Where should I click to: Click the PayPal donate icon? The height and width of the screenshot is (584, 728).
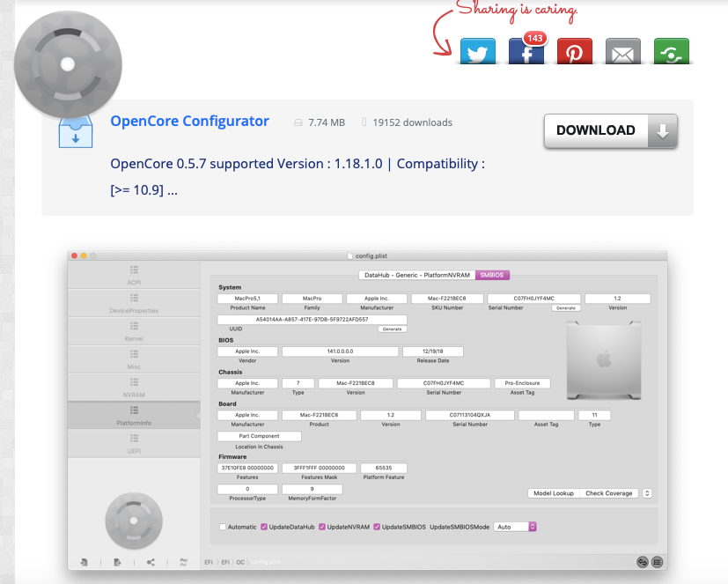pyautogui.click(x=184, y=562)
